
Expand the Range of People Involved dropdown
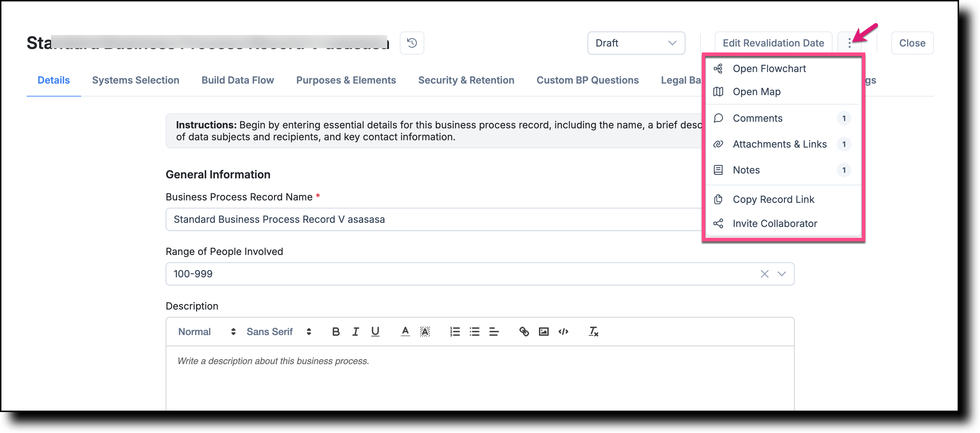pyautogui.click(x=781, y=274)
